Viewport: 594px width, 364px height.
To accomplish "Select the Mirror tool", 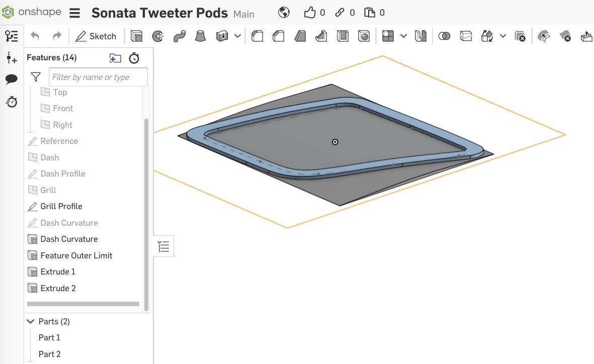I will pyautogui.click(x=420, y=36).
